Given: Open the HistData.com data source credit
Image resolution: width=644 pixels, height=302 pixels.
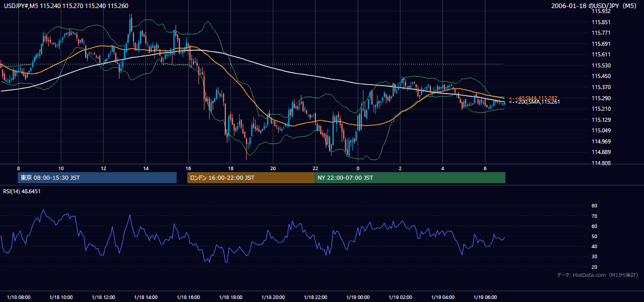Looking at the screenshot, I should click(597, 275).
